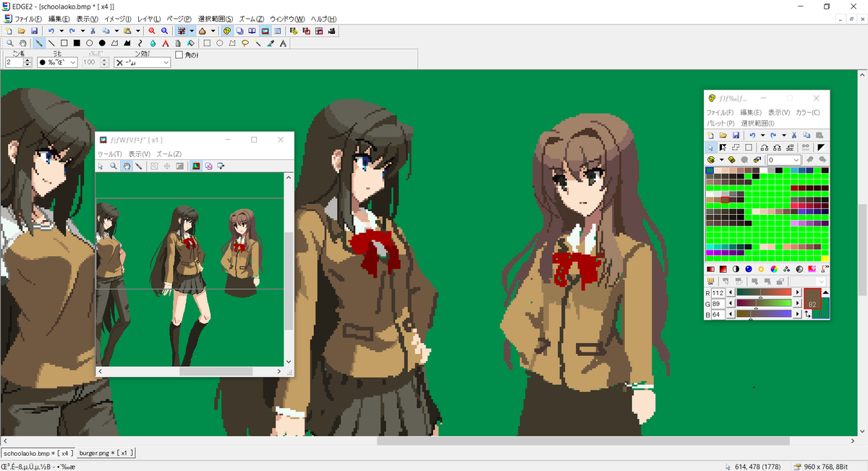Open the パレット(P) menu in palette window
Screen dimensions: 868x471
coord(720,123)
